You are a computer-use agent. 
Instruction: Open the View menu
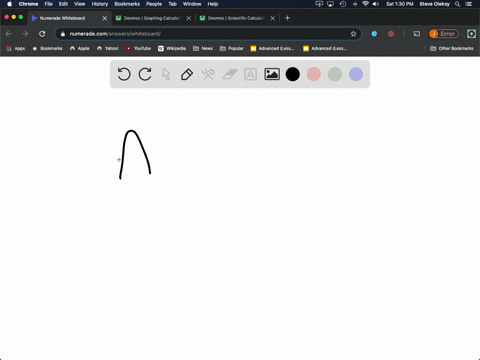click(80, 4)
